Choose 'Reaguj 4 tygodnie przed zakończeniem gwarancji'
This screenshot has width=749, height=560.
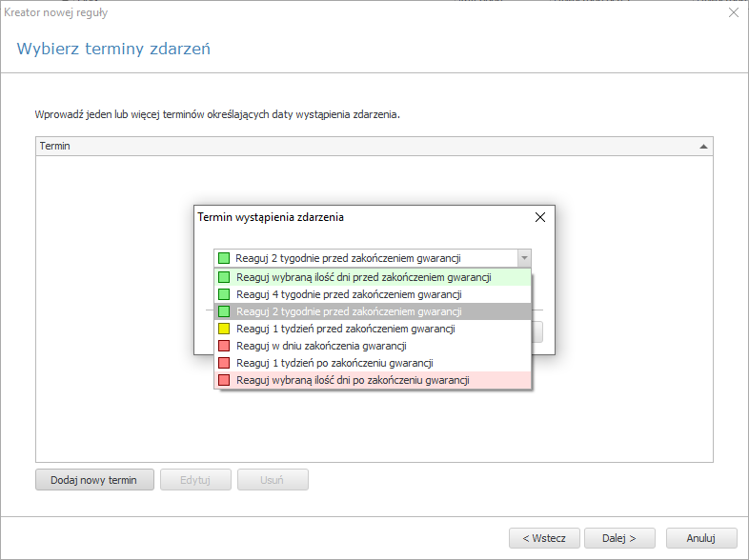(x=373, y=294)
